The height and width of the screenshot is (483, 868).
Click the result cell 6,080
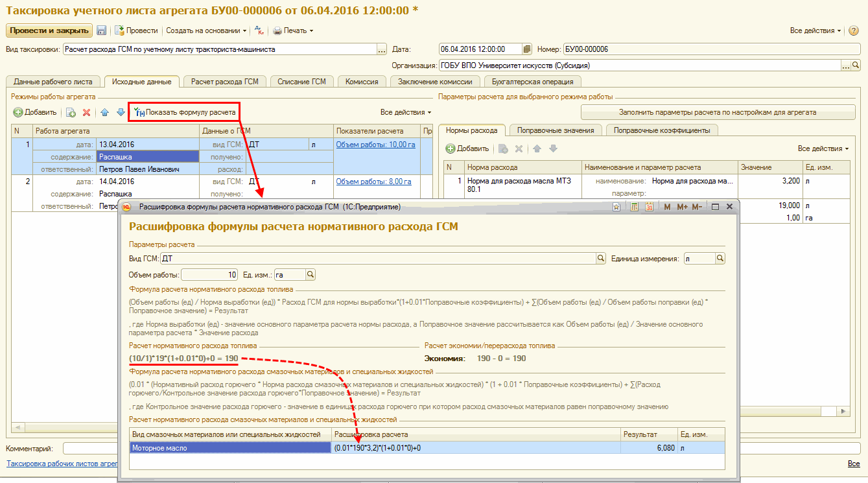648,447
